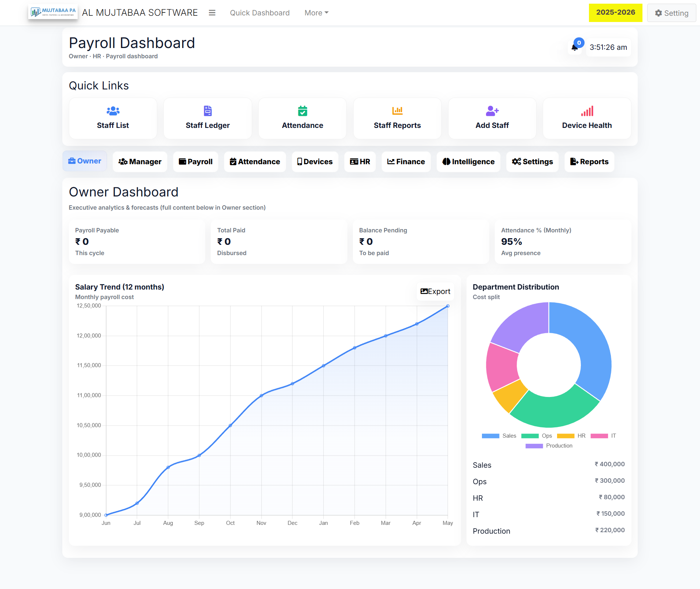Open the Staff Ledger document icon
The image size is (700, 589).
207,111
